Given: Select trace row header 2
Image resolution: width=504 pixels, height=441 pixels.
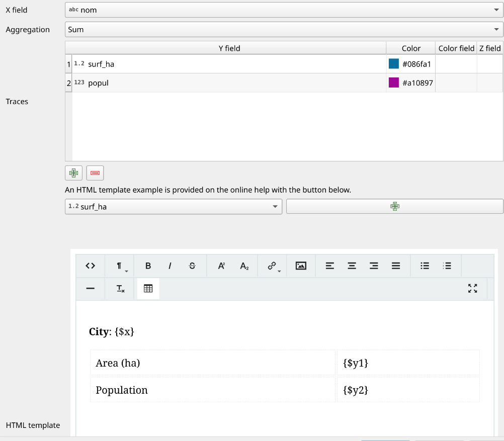Looking at the screenshot, I should coord(68,83).
